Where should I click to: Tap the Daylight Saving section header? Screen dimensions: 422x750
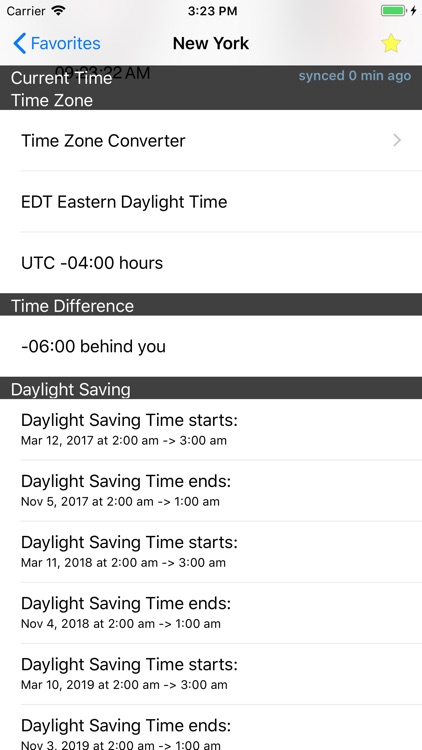pos(211,388)
